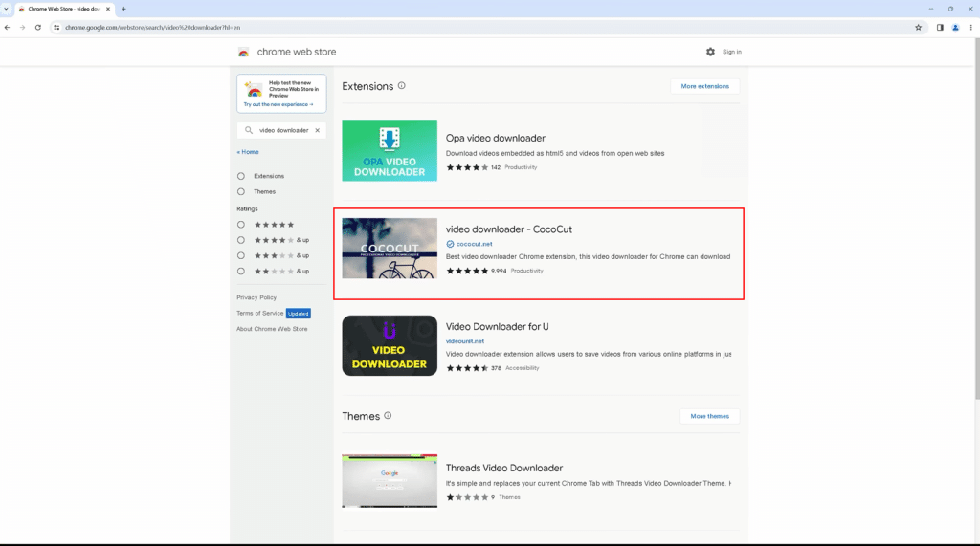Click the 378 rating of Video Downloader for U
Viewport: 980px width, 546px height.
496,368
